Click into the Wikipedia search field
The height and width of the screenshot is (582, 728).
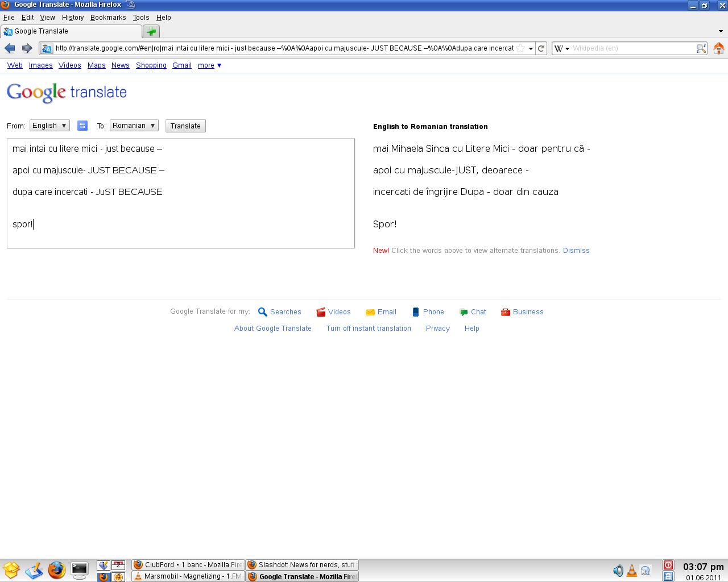click(x=631, y=48)
